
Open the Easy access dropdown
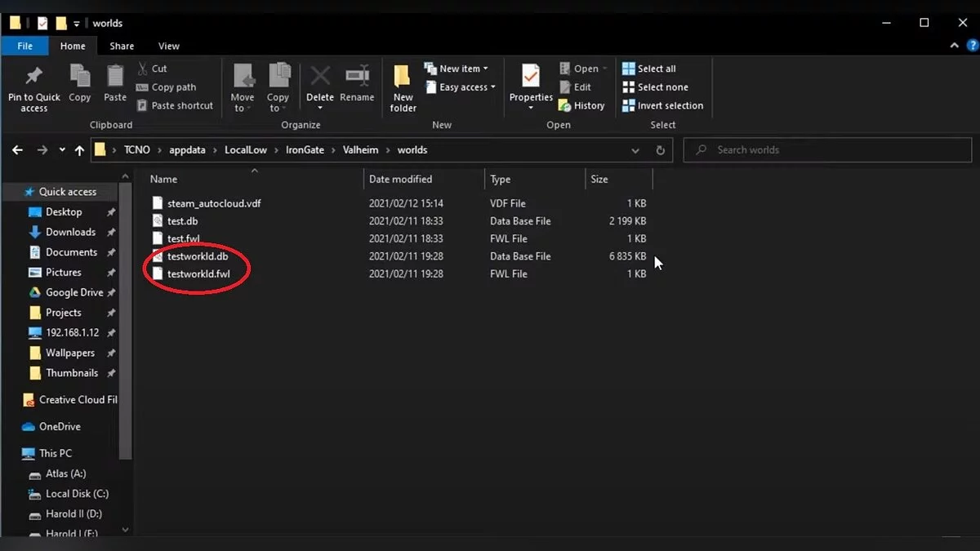click(461, 87)
